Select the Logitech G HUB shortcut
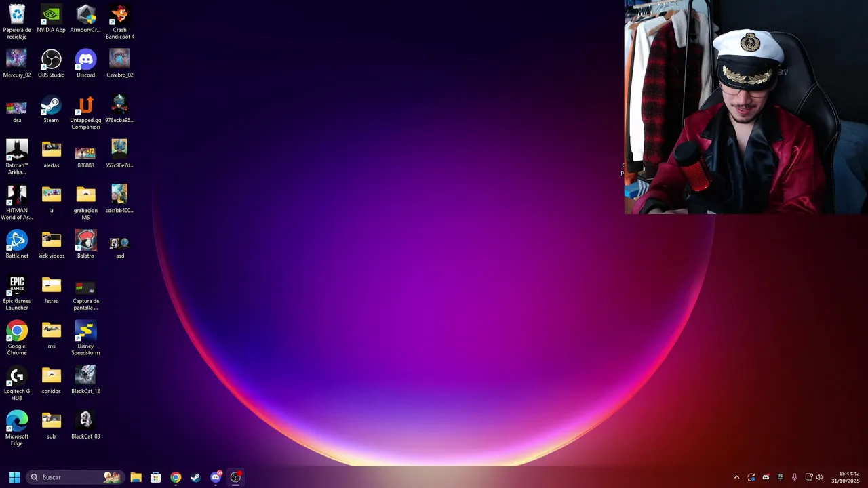This screenshot has height=488, width=868. [x=17, y=384]
